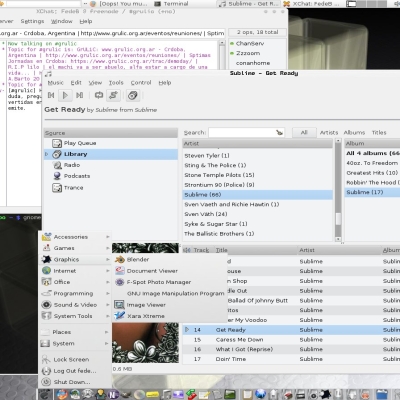
Task: Launch F-Spot Photo Manager
Action: (x=170, y=282)
